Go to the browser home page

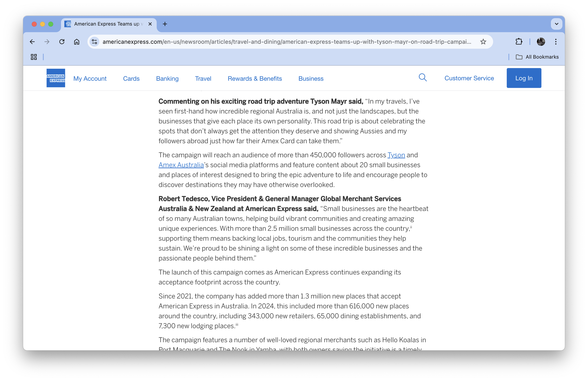[77, 42]
